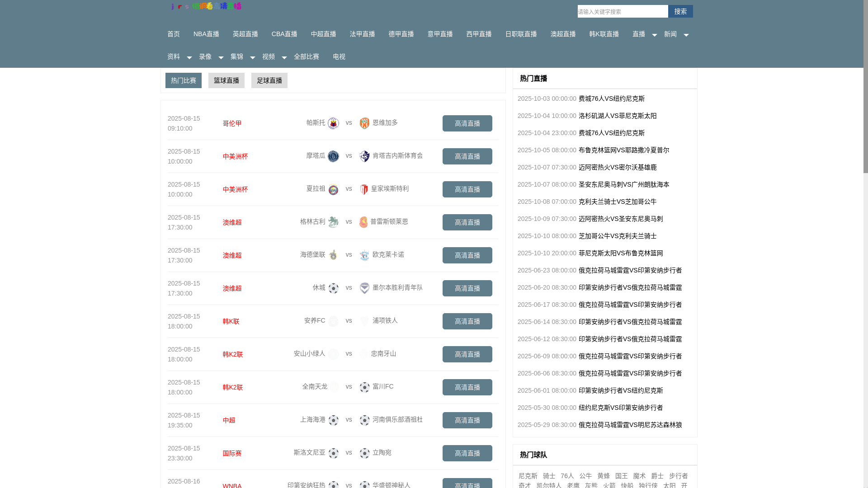868x488 pixels.
Task: Click the 恩维加多 team logo icon
Action: tap(364, 123)
